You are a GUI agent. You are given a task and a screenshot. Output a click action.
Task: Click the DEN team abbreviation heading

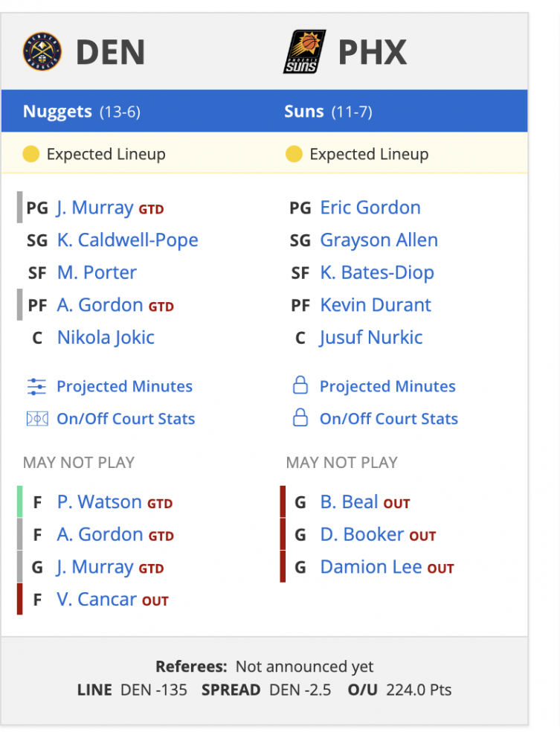coord(111,52)
